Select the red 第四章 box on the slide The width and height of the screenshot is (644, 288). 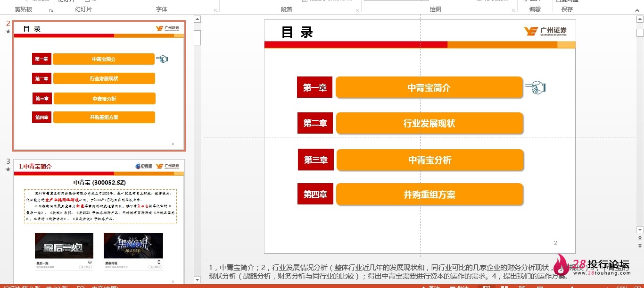pos(315,194)
